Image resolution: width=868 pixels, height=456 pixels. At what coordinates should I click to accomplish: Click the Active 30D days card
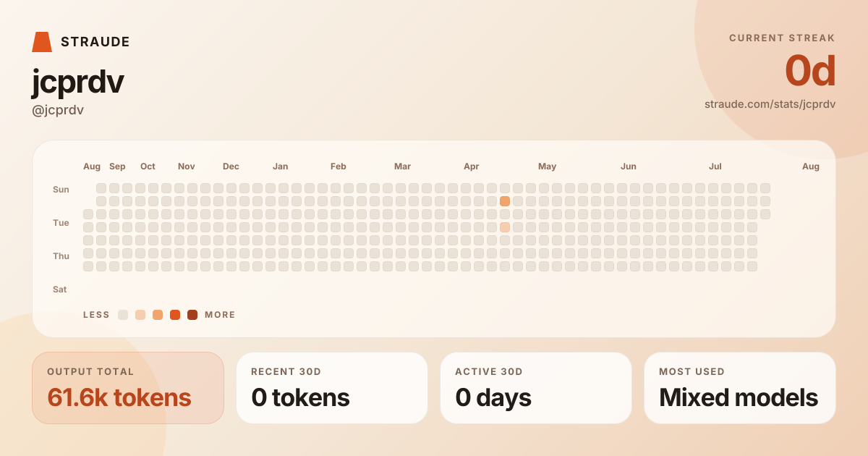tap(536, 388)
